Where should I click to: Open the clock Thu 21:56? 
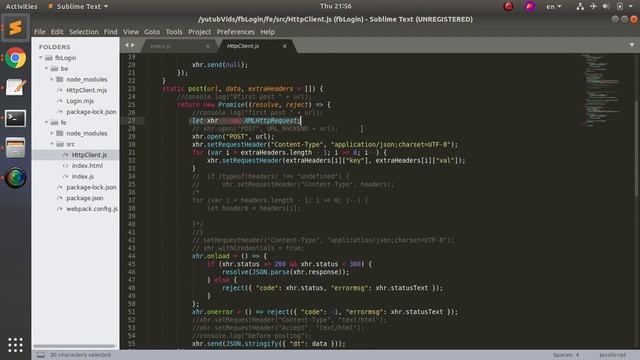[336, 6]
